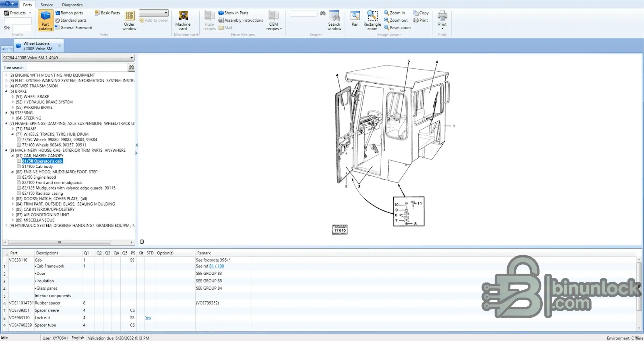Open the Products menu

click(18, 13)
